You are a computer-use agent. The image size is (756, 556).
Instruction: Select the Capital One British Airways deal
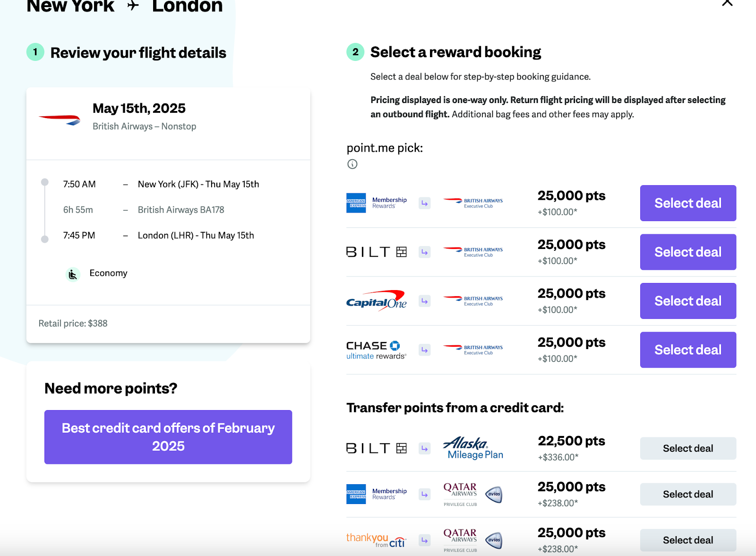click(x=688, y=301)
